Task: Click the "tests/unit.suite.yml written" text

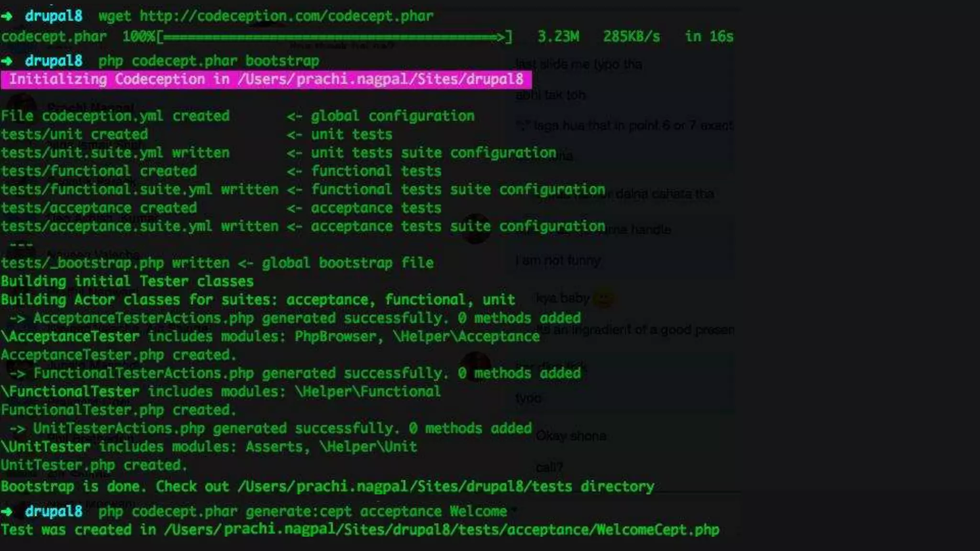Action: point(115,153)
